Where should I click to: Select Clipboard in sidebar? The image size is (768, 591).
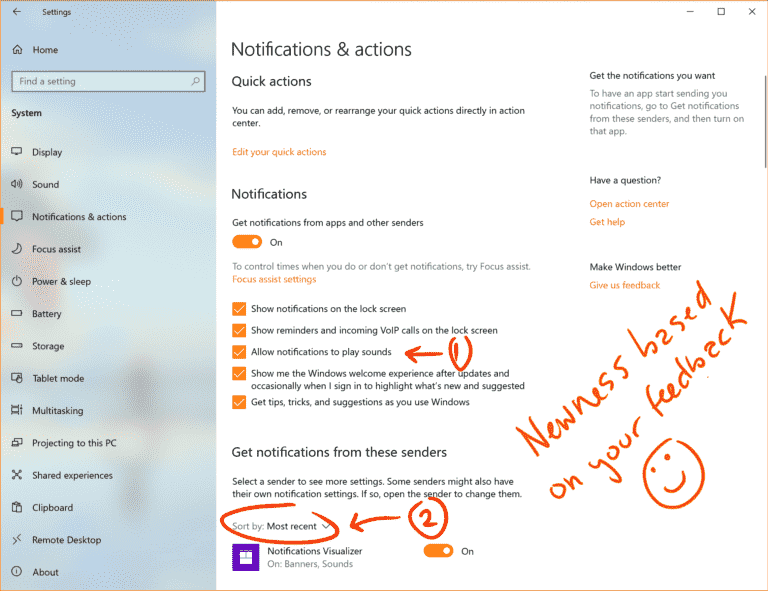coord(52,507)
